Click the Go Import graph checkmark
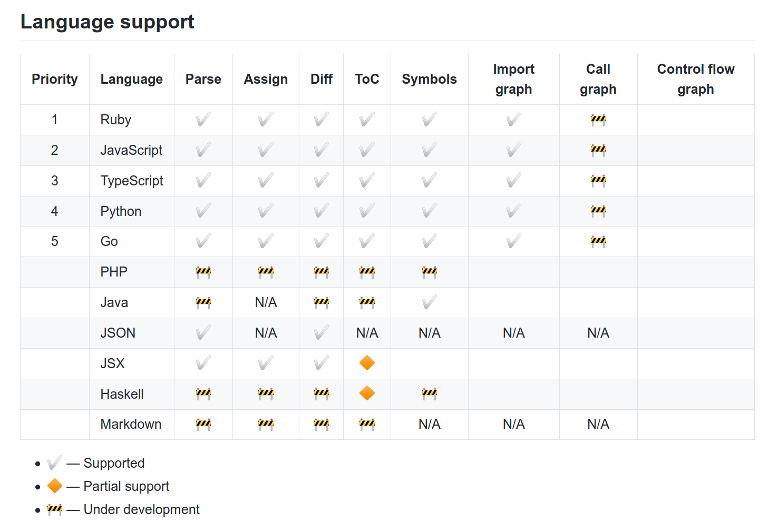Image resolution: width=778 pixels, height=532 pixels. 513,241
